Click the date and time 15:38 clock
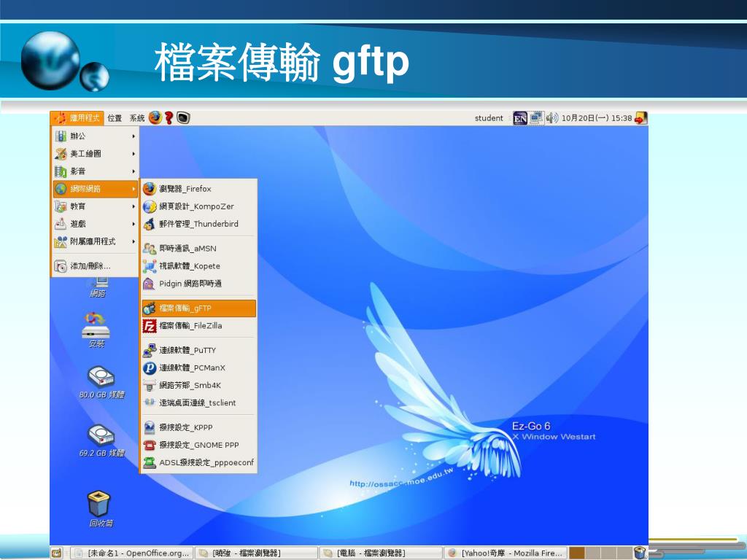The image size is (747, 560). pos(597,118)
